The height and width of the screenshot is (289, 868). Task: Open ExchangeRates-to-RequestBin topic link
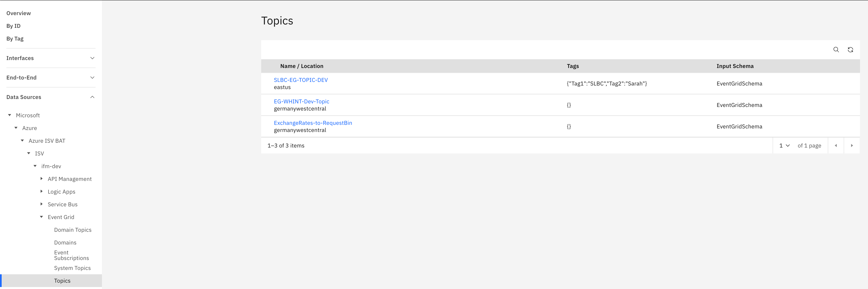pos(313,123)
